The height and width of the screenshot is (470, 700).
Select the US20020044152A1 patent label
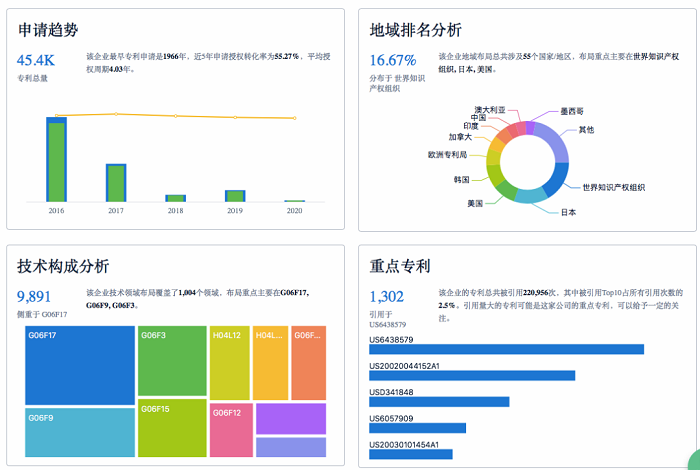[404, 366]
